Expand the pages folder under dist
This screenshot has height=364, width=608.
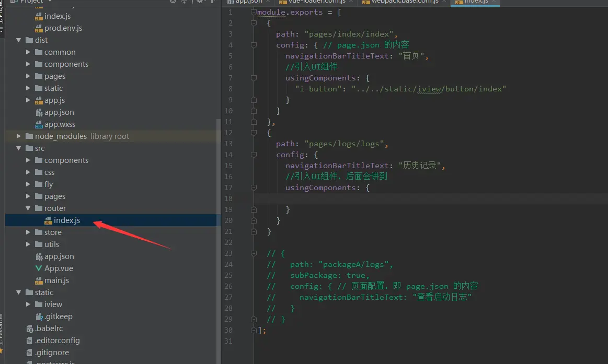[28, 76]
